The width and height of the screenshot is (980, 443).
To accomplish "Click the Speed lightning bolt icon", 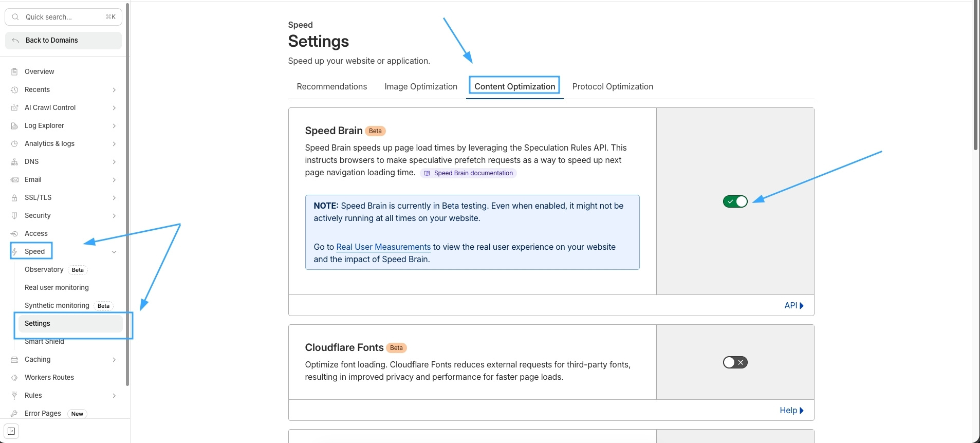I will click(14, 252).
